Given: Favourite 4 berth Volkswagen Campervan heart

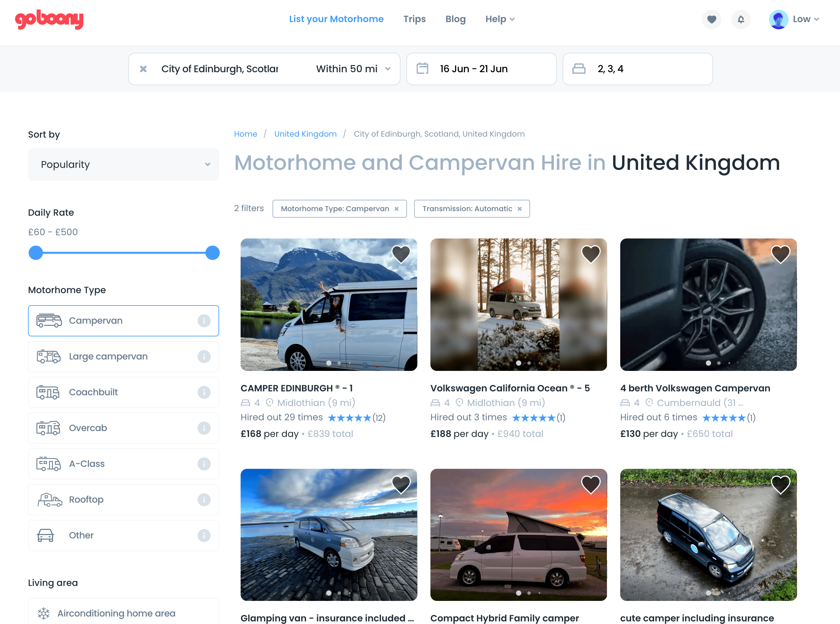Looking at the screenshot, I should click(781, 254).
